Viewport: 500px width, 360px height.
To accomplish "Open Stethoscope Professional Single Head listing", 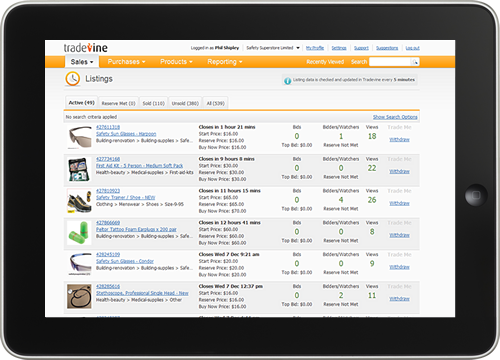I will [142, 293].
